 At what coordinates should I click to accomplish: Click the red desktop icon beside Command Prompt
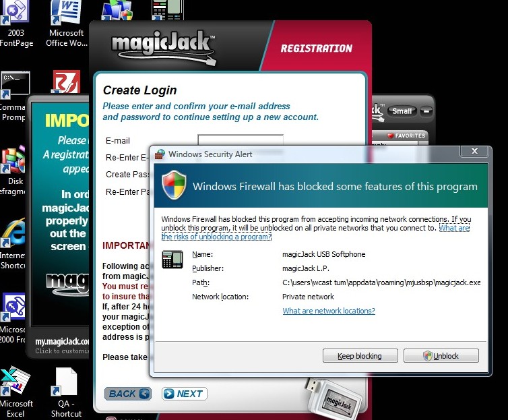[x=66, y=82]
